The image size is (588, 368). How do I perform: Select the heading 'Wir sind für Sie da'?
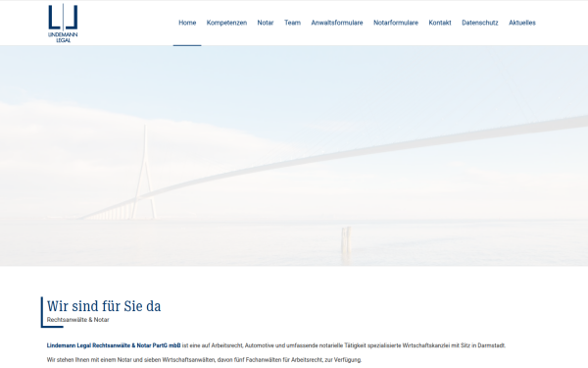point(104,306)
